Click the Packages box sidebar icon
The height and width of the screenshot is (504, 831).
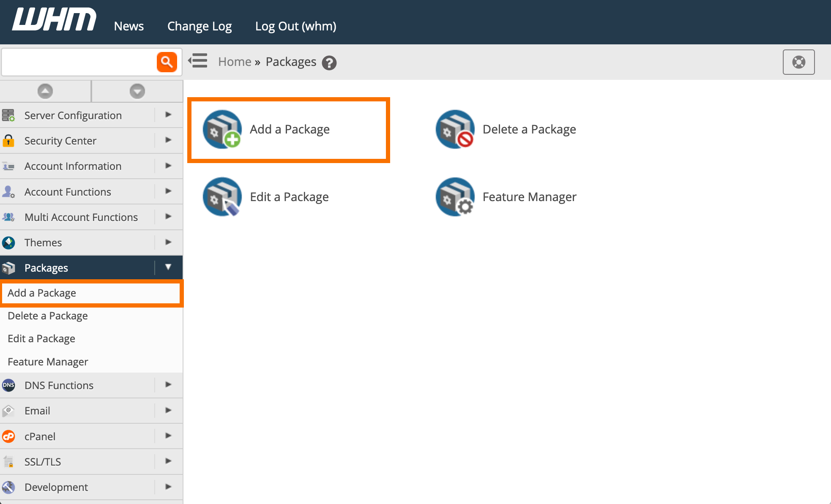pyautogui.click(x=8, y=268)
